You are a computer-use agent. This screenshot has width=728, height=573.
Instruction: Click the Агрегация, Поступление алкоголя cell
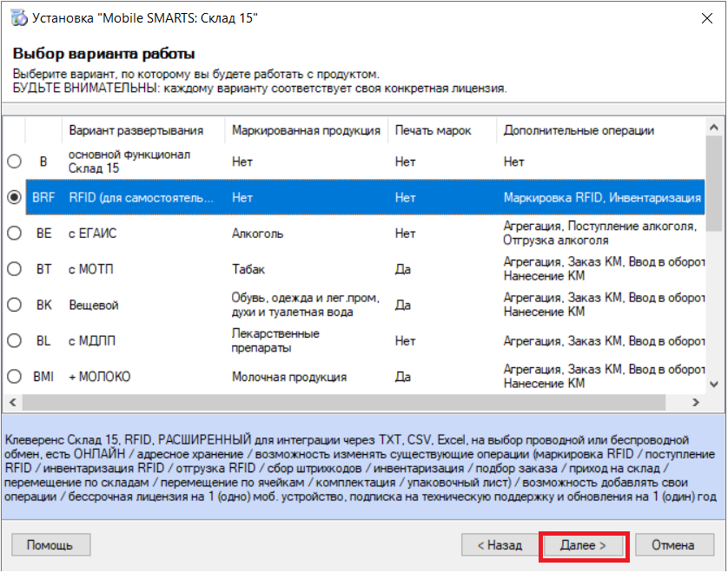pyautogui.click(x=600, y=233)
